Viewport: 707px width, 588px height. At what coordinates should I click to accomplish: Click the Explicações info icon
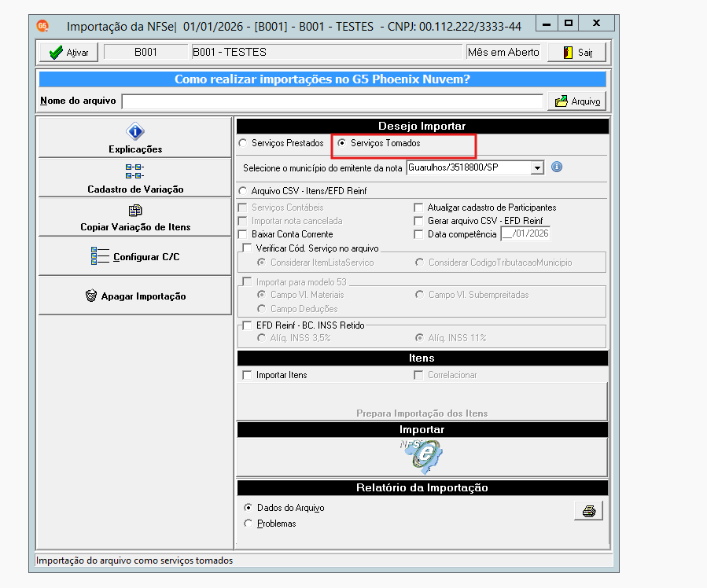[135, 131]
